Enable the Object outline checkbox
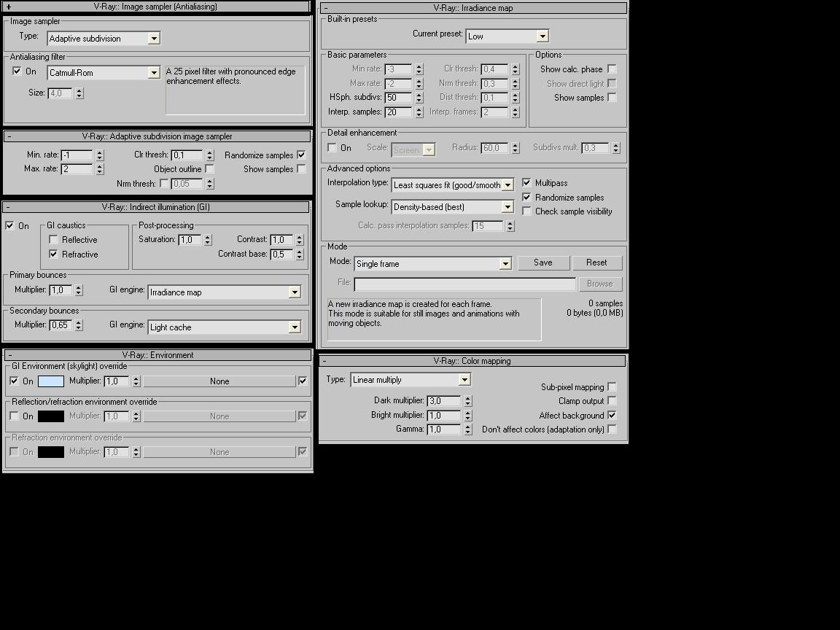840x630 pixels. point(209,168)
